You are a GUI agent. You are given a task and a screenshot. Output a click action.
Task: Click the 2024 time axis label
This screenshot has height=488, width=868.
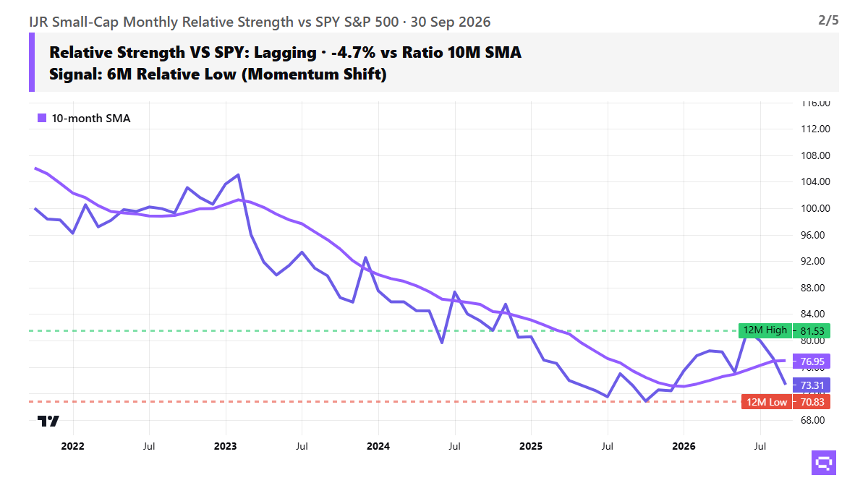click(378, 446)
